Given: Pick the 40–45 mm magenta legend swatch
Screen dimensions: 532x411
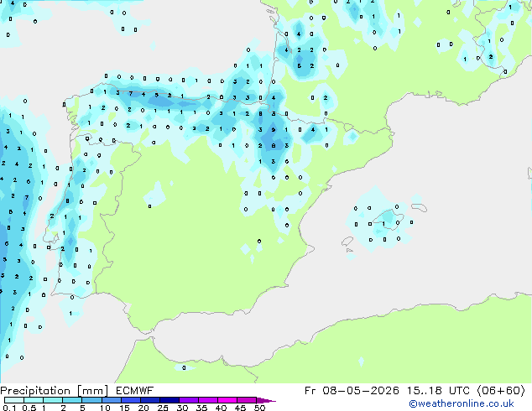Looking at the screenshot, I should click(227, 400).
